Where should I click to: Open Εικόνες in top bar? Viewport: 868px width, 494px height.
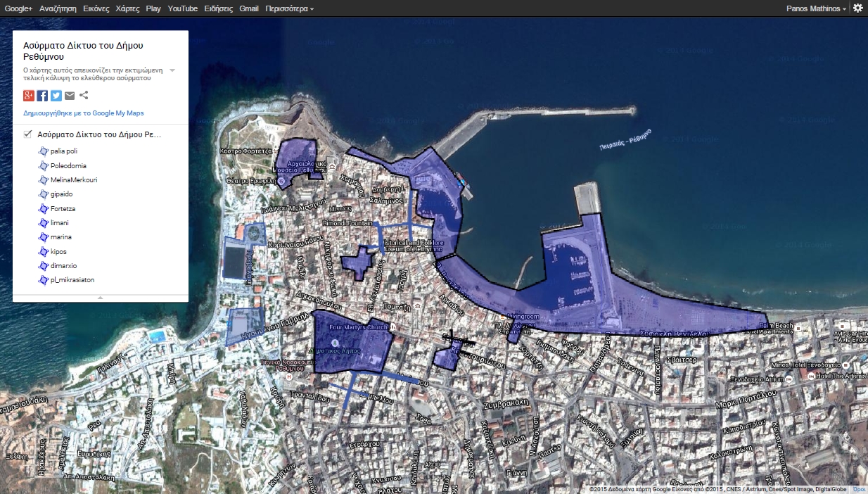[96, 8]
